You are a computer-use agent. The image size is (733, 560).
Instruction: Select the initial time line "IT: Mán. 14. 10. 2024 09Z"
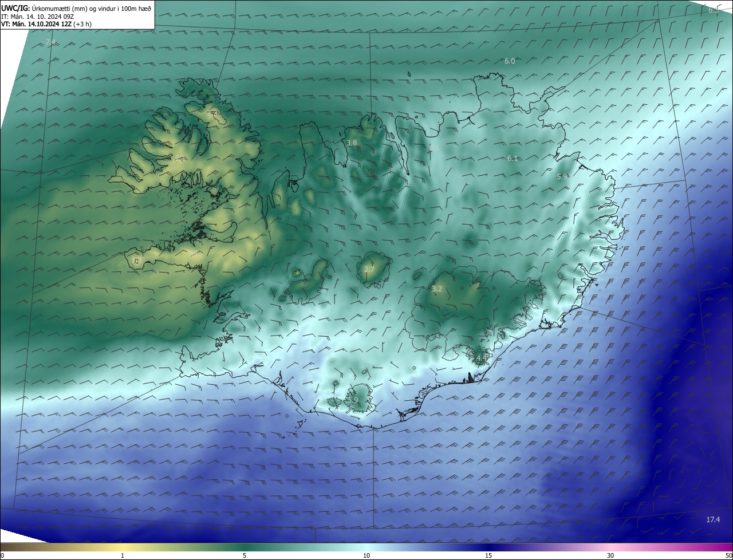coord(37,17)
